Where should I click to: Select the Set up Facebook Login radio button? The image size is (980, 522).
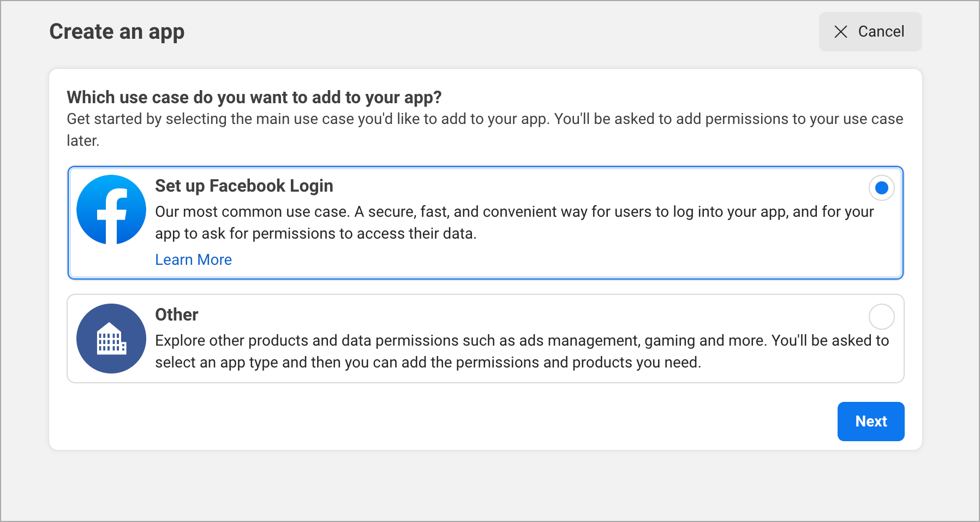click(x=881, y=188)
